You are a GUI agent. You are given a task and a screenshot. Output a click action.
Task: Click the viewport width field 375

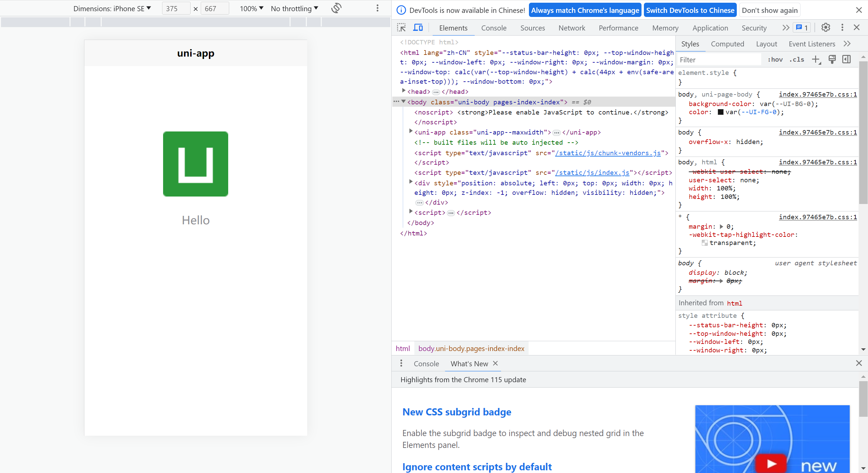point(176,8)
